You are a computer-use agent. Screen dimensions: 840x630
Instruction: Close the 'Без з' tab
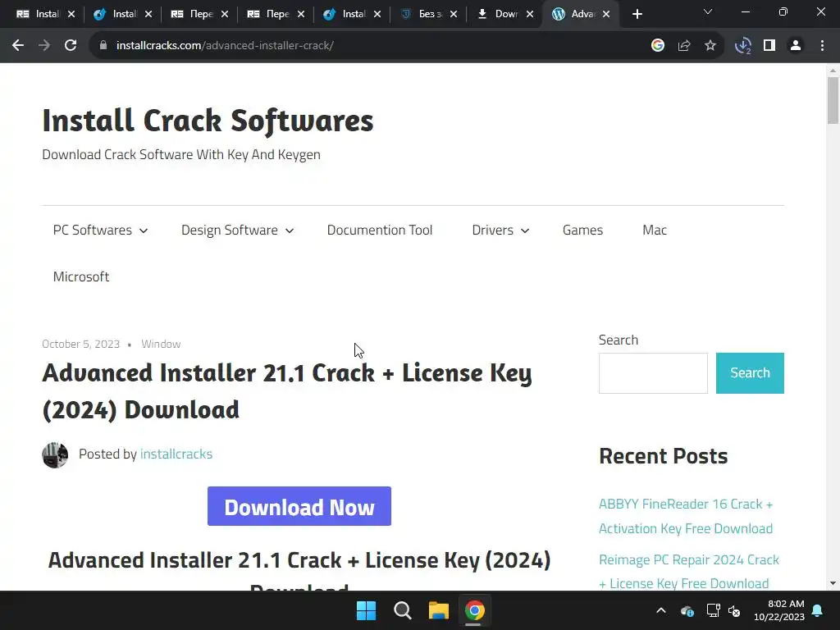click(x=454, y=15)
